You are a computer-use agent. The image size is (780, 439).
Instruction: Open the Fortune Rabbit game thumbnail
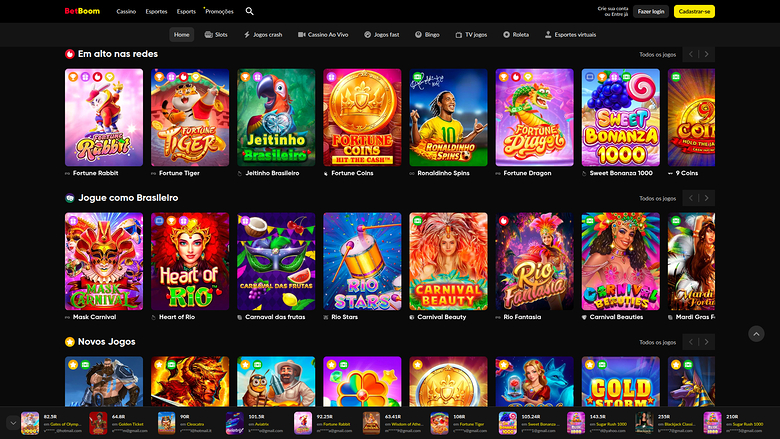(104, 117)
